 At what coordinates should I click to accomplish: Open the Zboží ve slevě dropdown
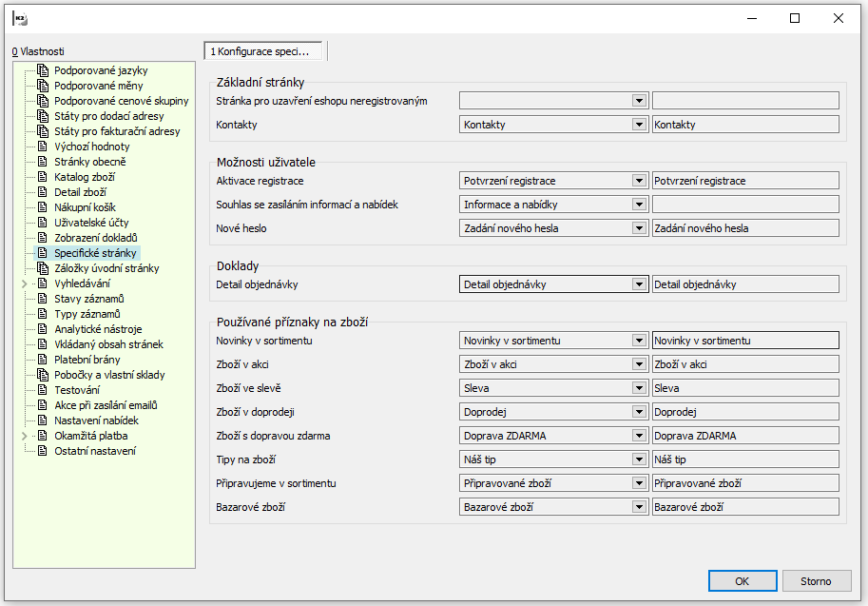point(640,388)
